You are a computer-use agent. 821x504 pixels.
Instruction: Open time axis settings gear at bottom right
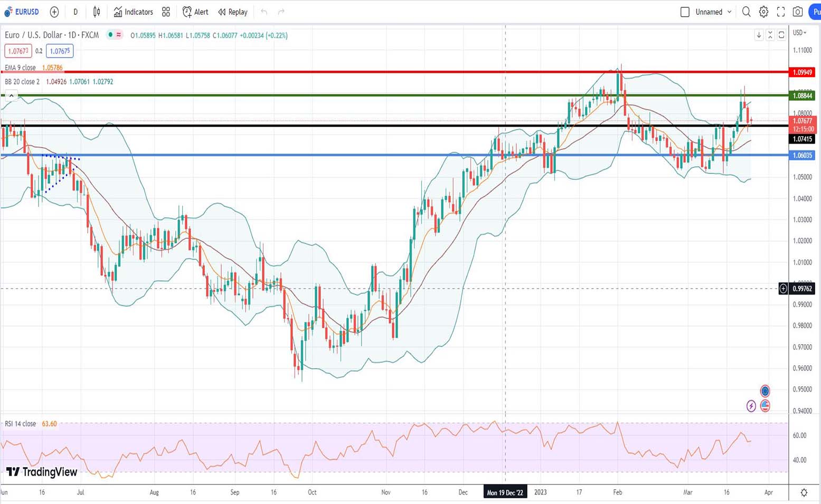[804, 492]
